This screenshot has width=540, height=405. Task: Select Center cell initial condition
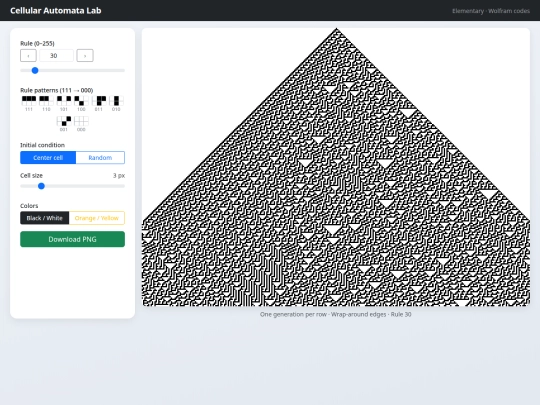pyautogui.click(x=48, y=157)
